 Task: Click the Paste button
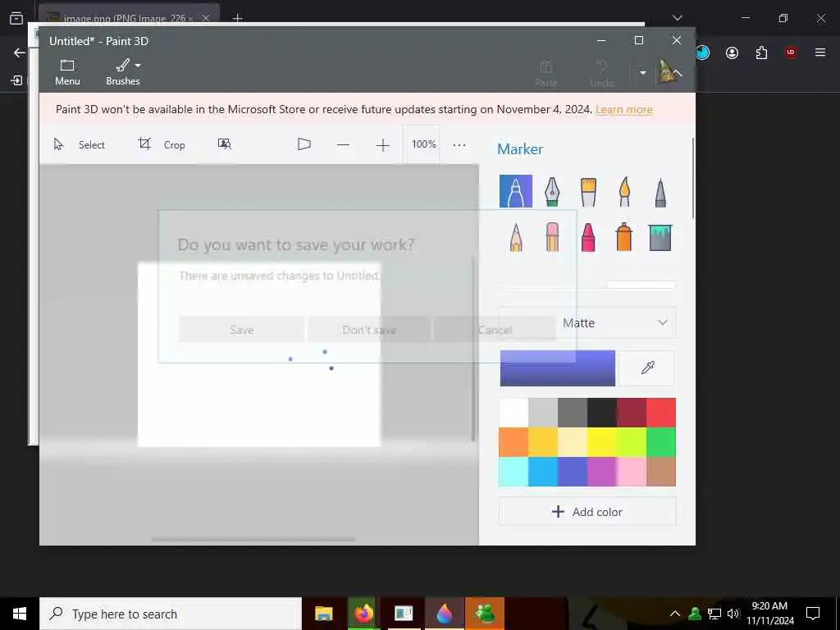[x=546, y=73]
